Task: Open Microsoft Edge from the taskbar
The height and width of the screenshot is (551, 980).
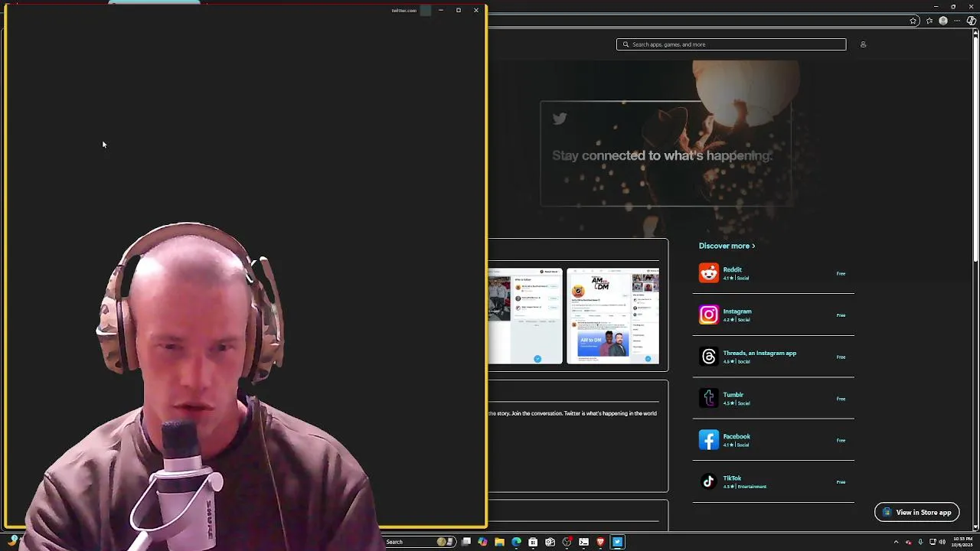Action: click(x=516, y=542)
